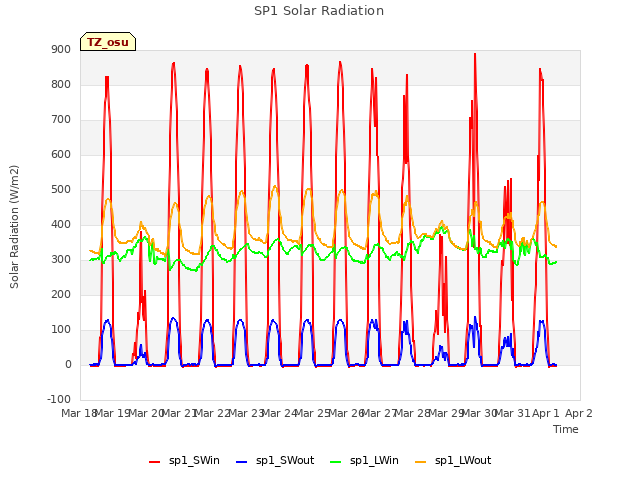Click the orange sp1_LWout legend swatch
This screenshot has width=640, height=480.
point(420,462)
